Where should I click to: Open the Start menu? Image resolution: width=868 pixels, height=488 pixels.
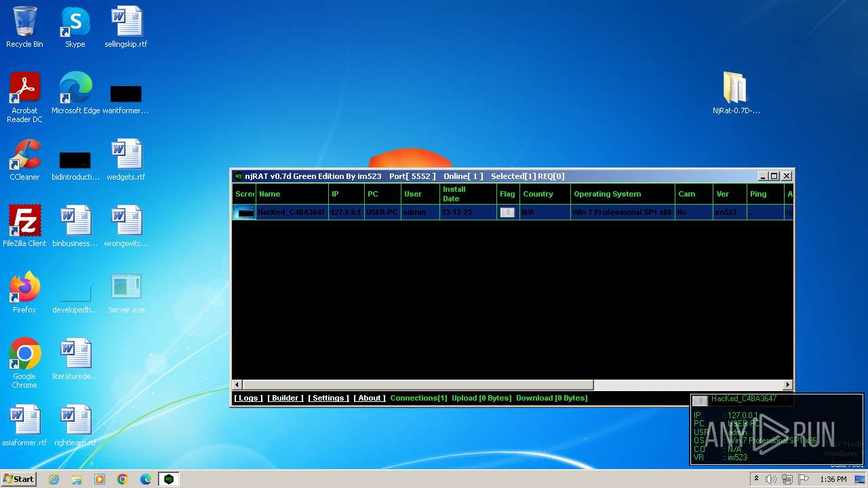pos(19,479)
